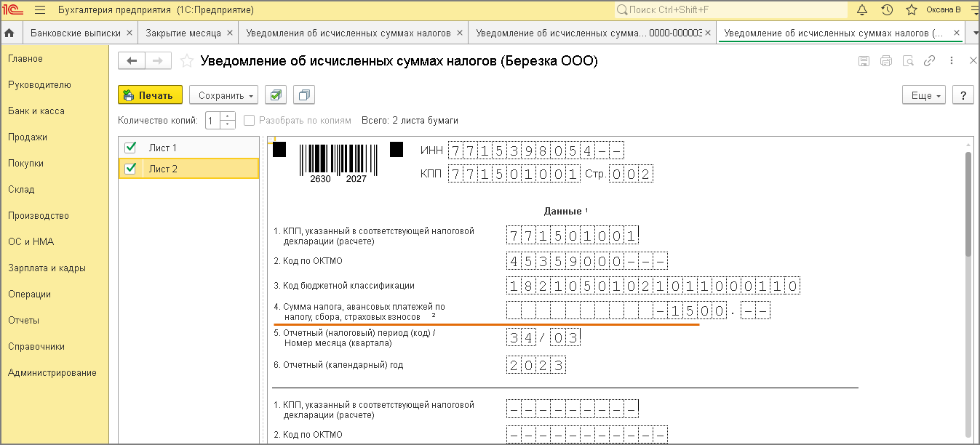The image size is (980, 445).
Task: Go back with the left arrow
Action: pyautogui.click(x=132, y=61)
